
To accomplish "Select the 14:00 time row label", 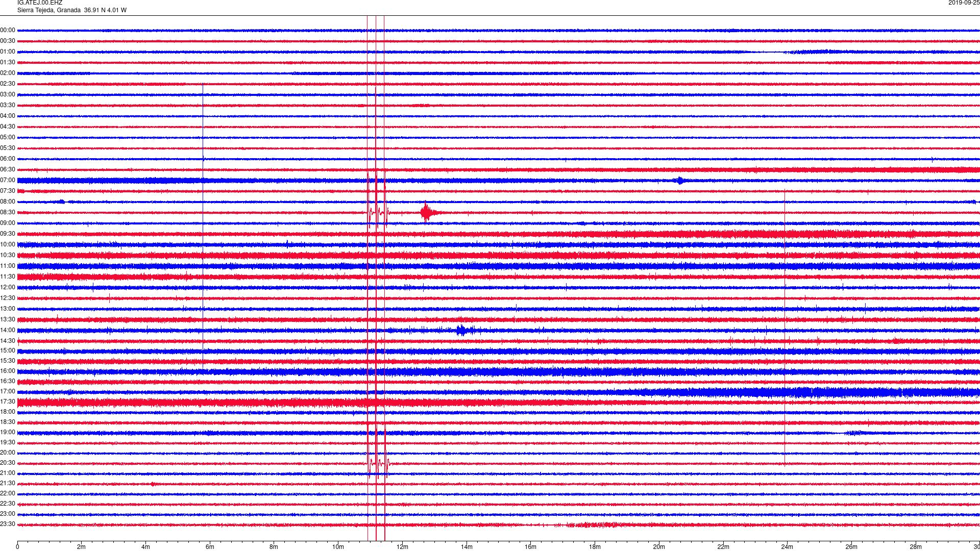I will pyautogui.click(x=8, y=331).
